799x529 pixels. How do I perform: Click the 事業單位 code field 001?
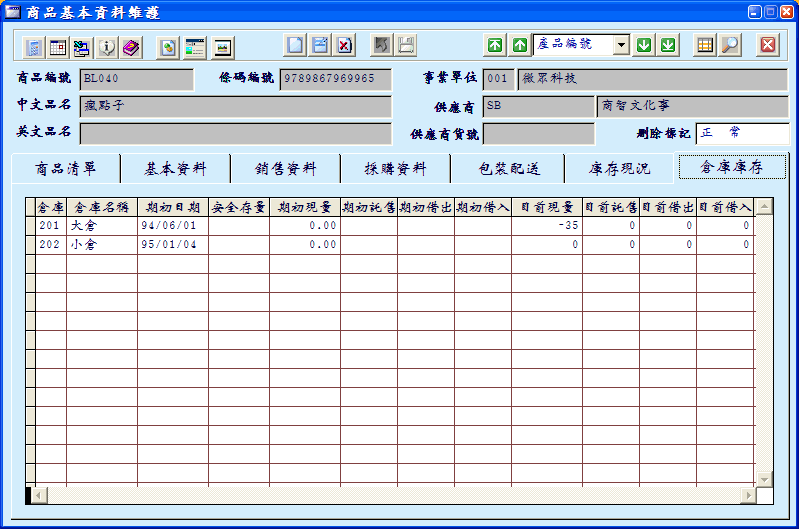498,80
